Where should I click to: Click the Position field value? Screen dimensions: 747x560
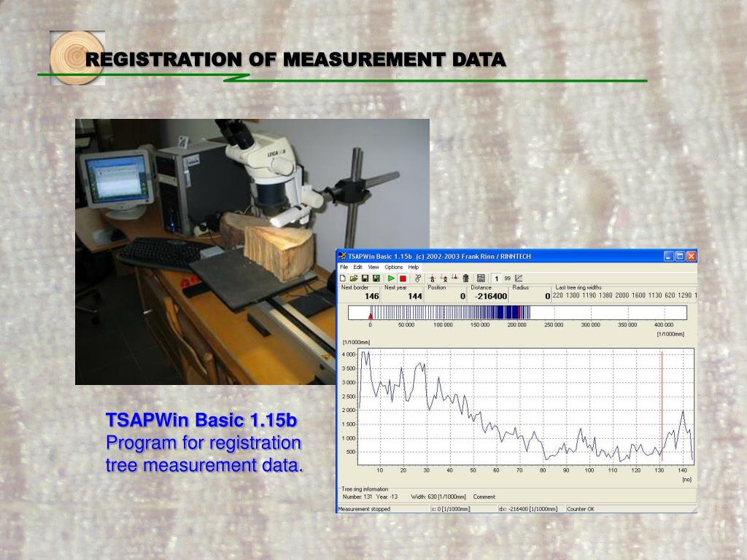pyautogui.click(x=462, y=296)
